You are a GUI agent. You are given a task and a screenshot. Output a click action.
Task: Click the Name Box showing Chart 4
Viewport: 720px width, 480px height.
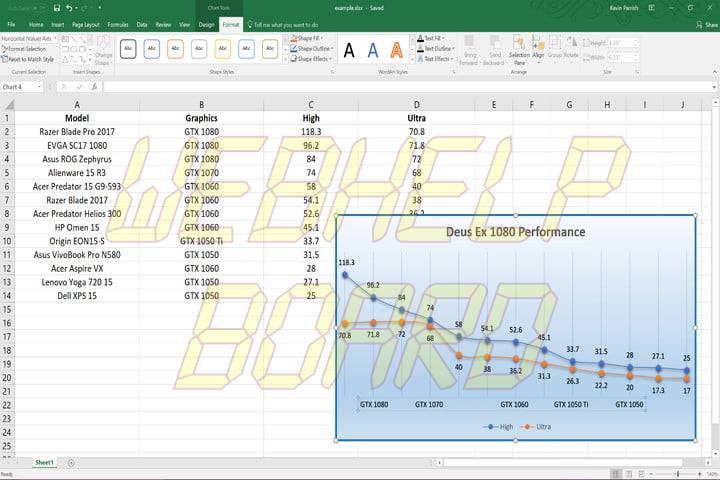tap(22, 87)
